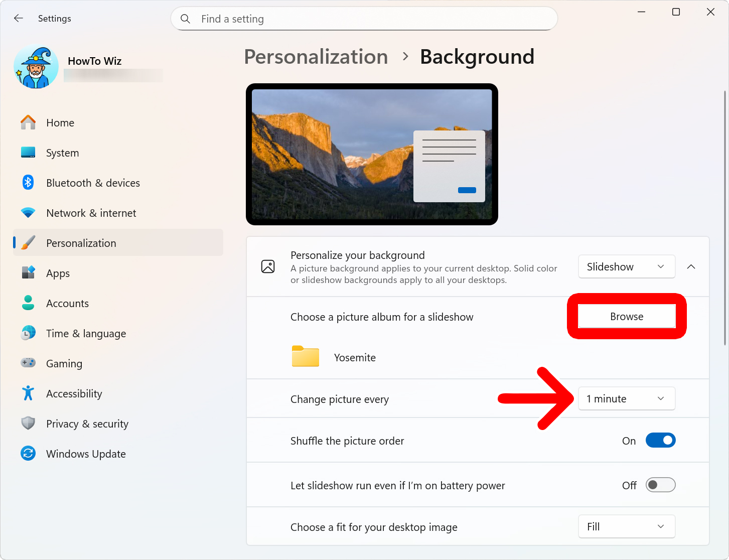Open the Slideshow background type dropdown
This screenshot has width=729, height=560.
point(626,267)
